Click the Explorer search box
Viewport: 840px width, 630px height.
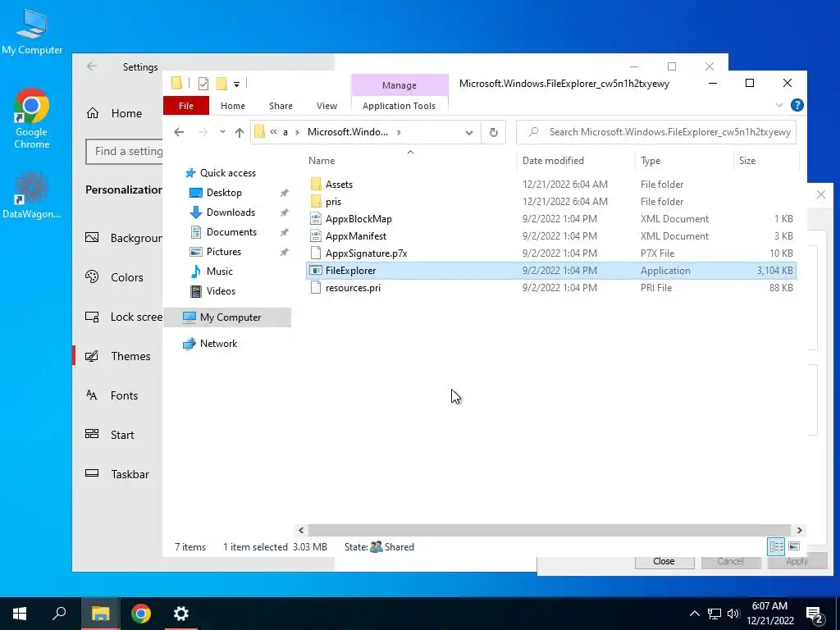(655, 132)
